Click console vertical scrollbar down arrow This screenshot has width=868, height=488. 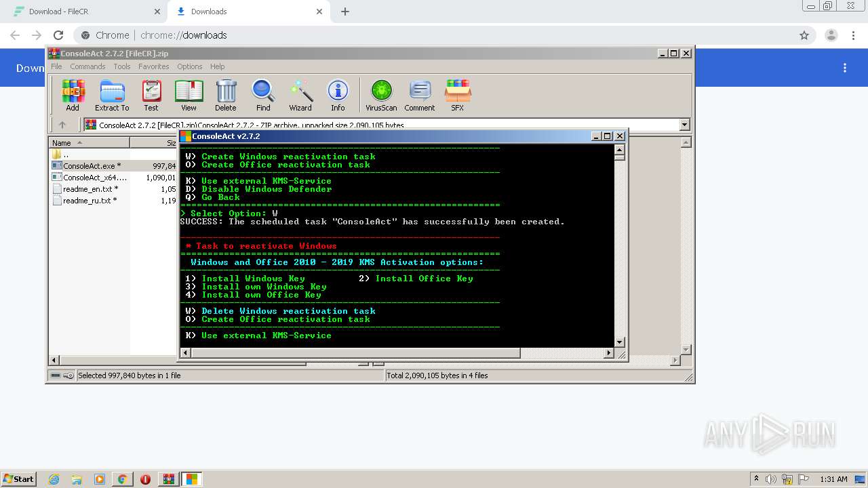click(x=619, y=342)
